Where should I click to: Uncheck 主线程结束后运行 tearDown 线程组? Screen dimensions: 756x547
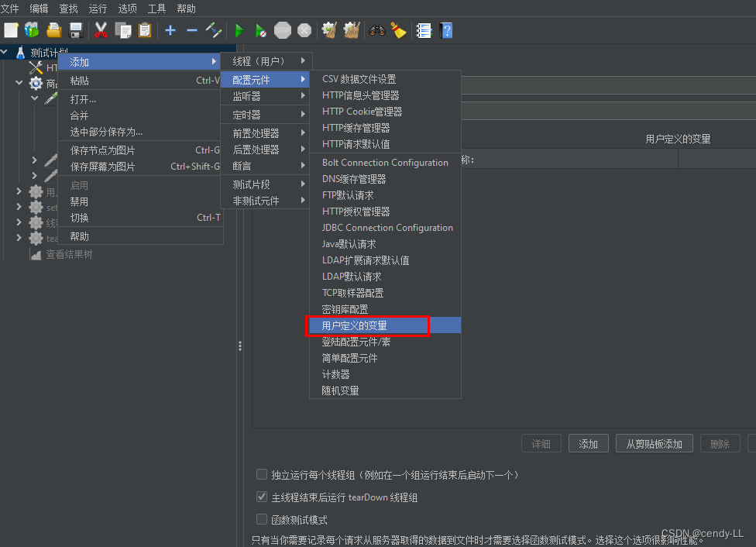pos(262,497)
